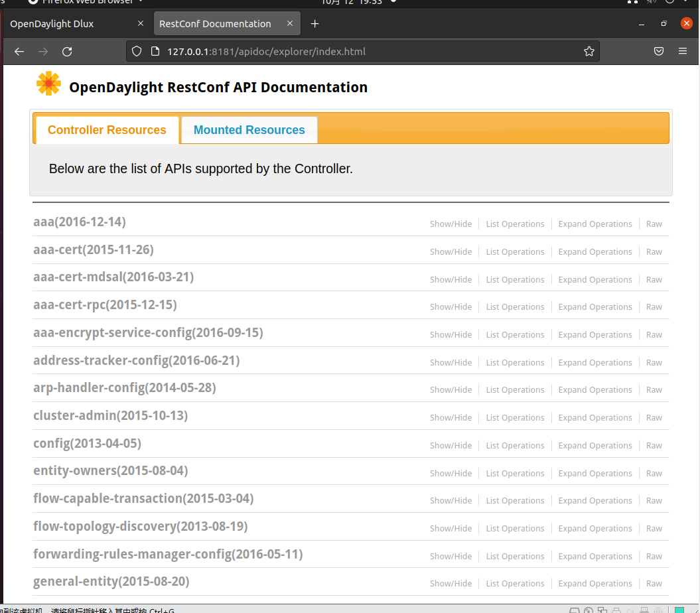Screen dimensions: 700x613
Task: Toggle Show/Hide for aaa-cert-rpc row
Action: pyautogui.click(x=451, y=306)
